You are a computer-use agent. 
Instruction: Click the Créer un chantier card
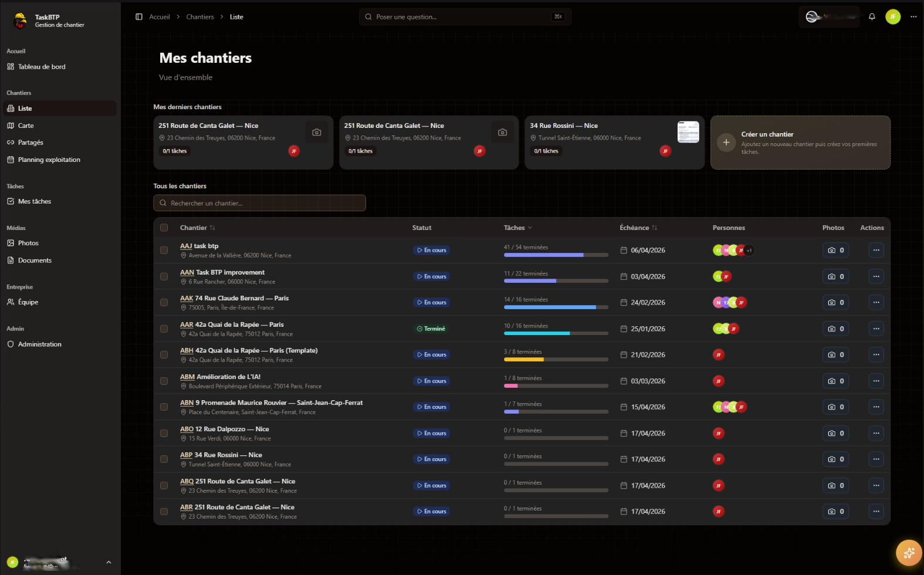pos(800,143)
